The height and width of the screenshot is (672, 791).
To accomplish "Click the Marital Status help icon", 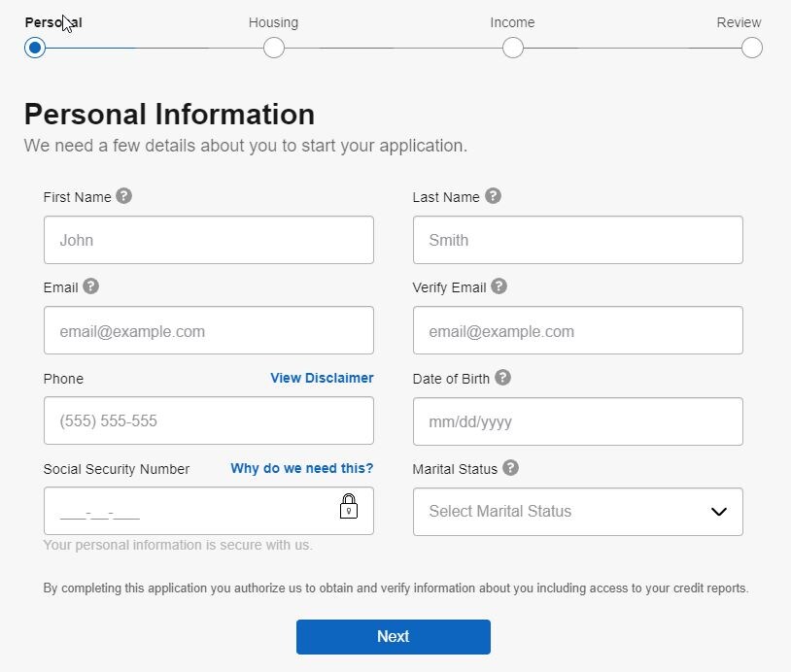I will pos(510,468).
